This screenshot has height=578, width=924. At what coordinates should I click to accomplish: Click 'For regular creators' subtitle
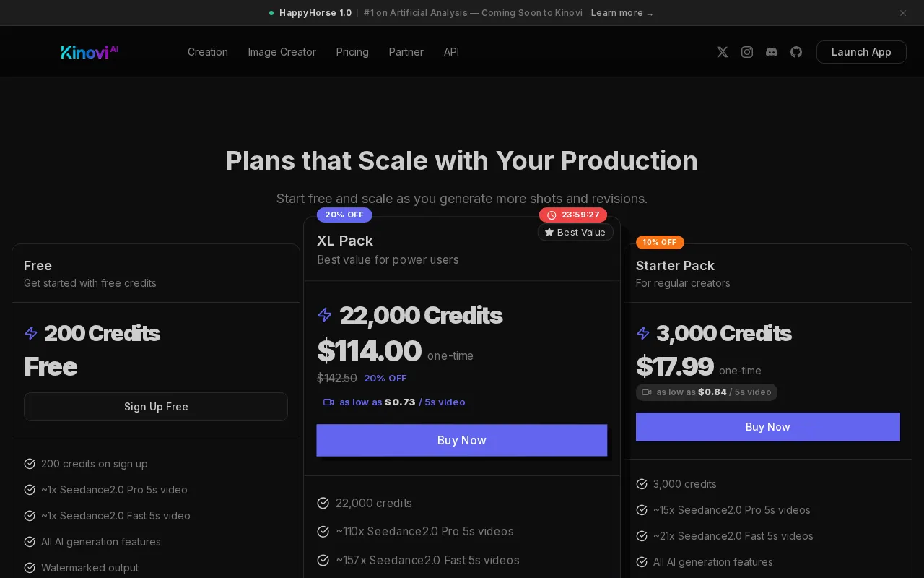point(683,283)
